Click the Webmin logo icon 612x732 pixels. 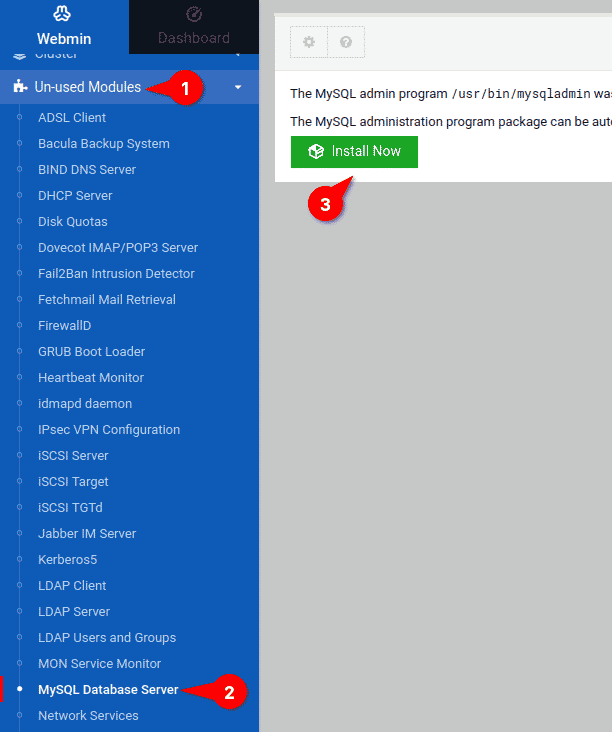click(x=62, y=14)
